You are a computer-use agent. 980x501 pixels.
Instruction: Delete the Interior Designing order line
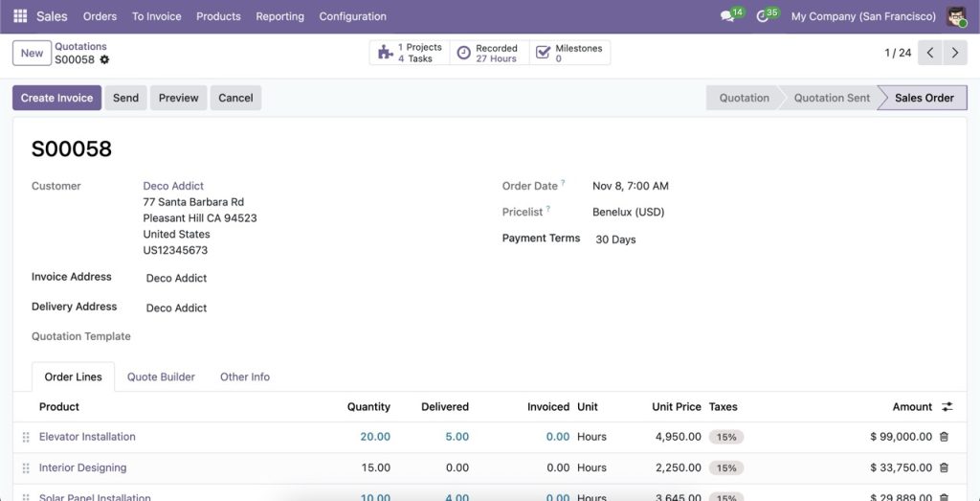click(944, 468)
